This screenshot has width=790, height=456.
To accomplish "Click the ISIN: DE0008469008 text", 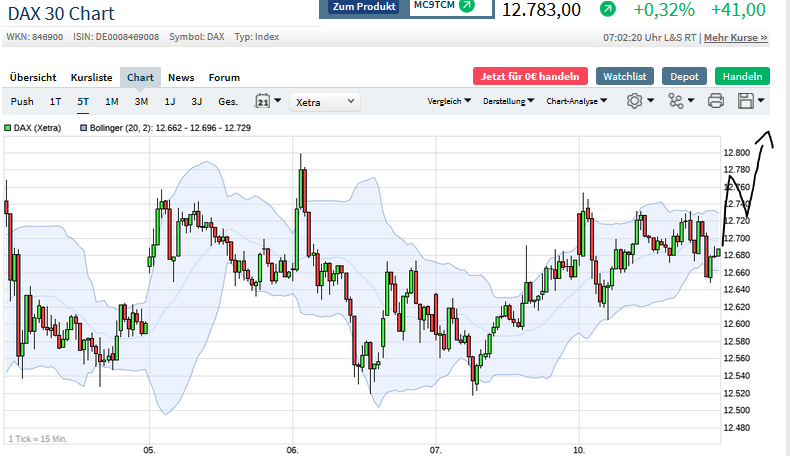I will tap(116, 37).
